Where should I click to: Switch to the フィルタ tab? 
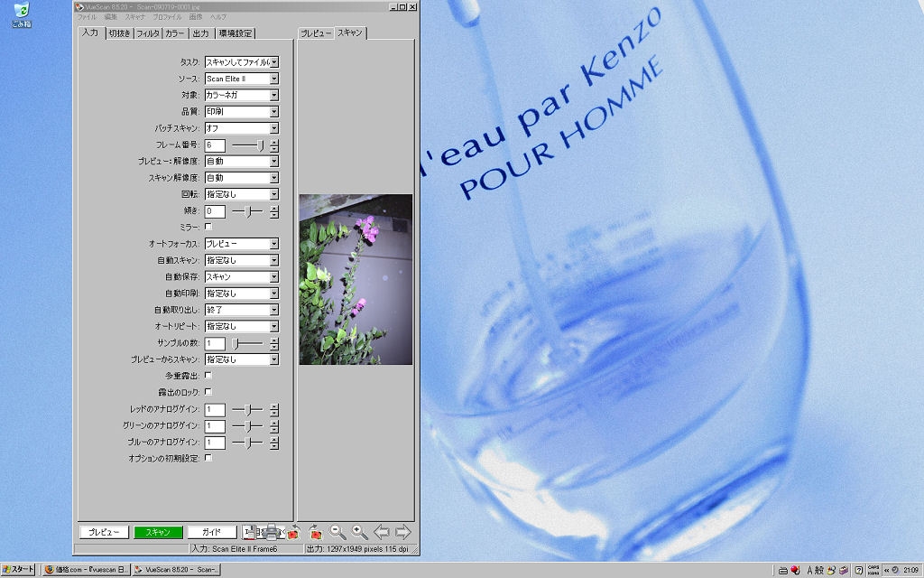click(148, 33)
